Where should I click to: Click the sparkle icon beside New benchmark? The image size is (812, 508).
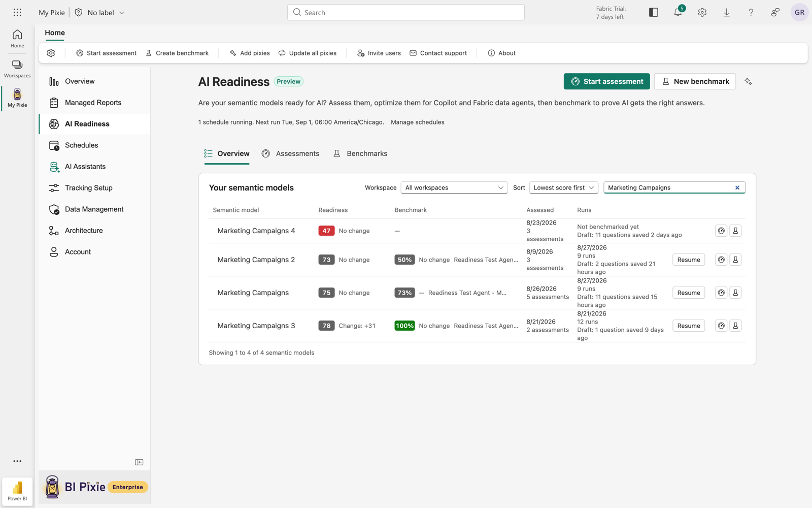point(748,81)
